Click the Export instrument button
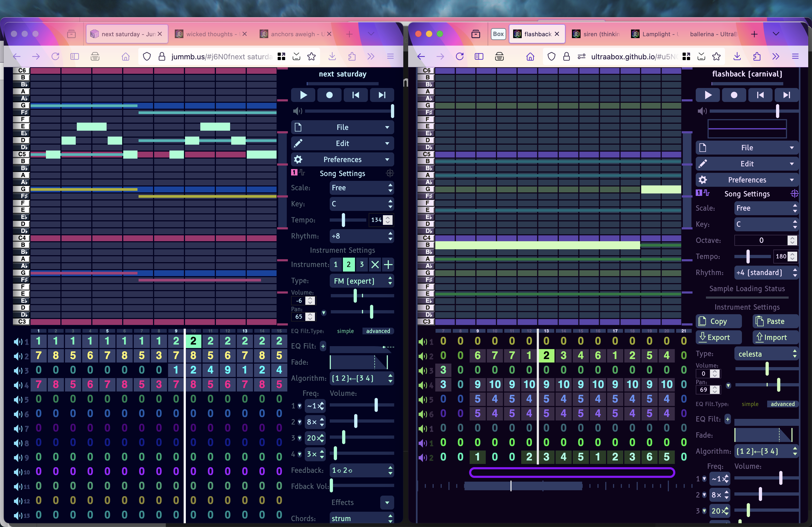 719,338
